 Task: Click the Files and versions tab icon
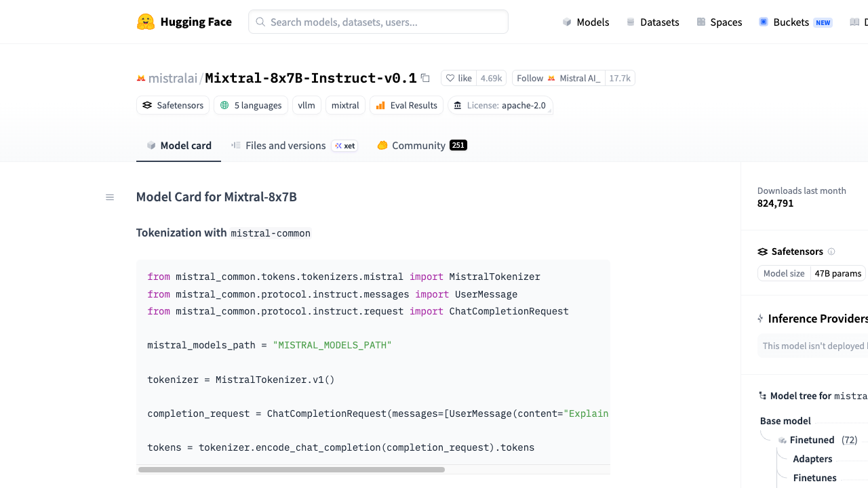pyautogui.click(x=236, y=145)
